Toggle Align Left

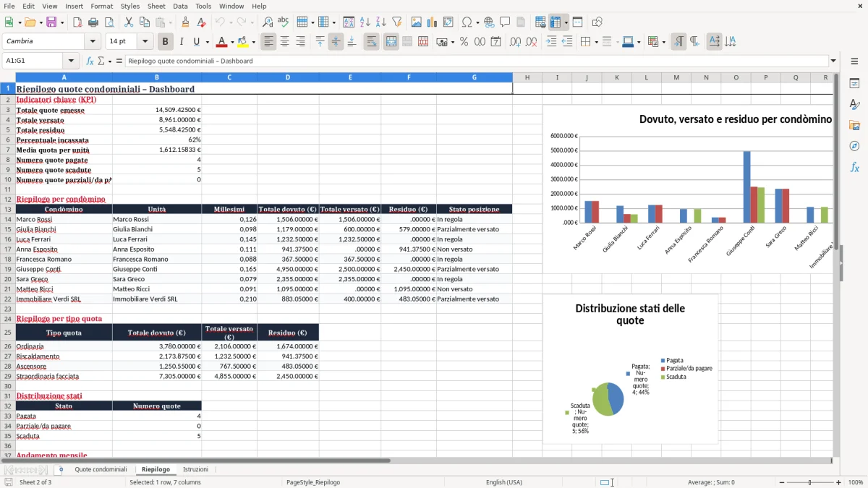tap(268, 42)
